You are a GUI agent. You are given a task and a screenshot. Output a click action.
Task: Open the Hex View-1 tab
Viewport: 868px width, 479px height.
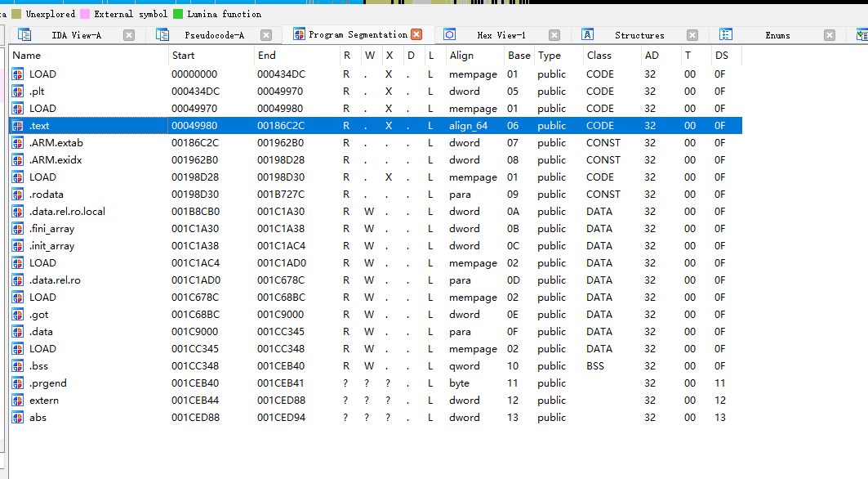pyautogui.click(x=501, y=35)
